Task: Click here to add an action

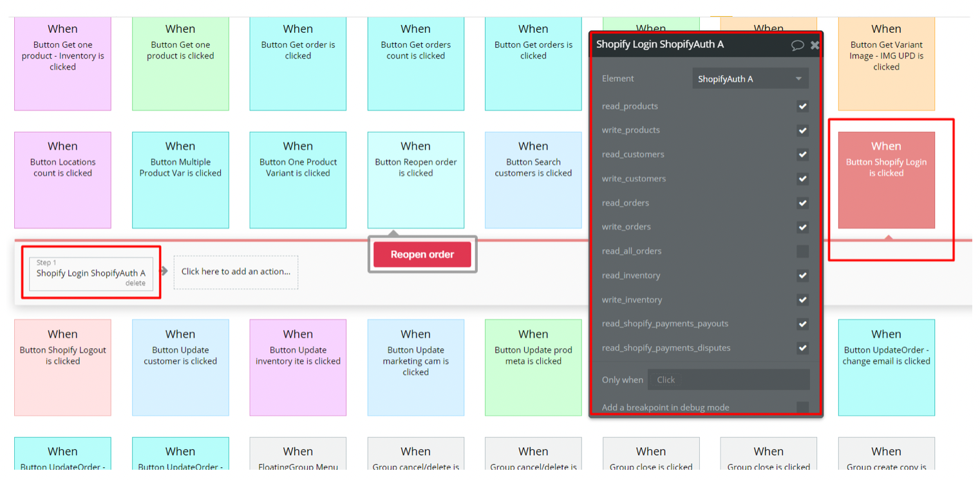Action: pos(236,272)
